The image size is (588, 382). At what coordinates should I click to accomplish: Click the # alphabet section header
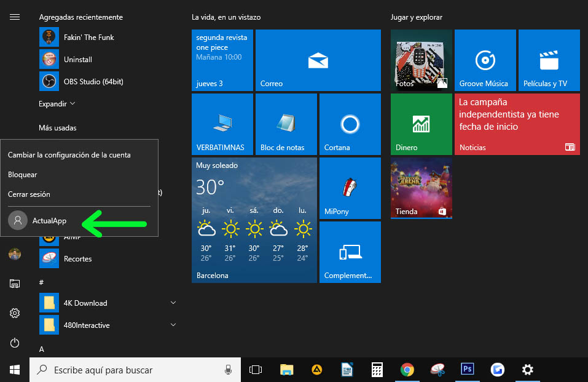pos(41,282)
